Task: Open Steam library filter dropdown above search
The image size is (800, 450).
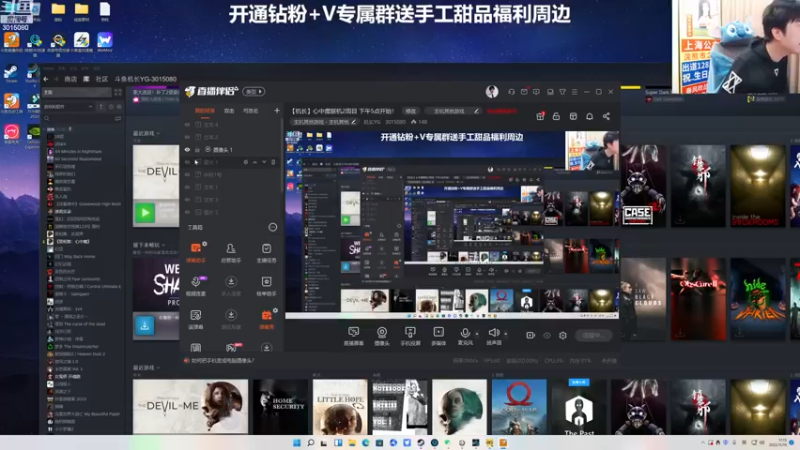Action: (x=69, y=107)
